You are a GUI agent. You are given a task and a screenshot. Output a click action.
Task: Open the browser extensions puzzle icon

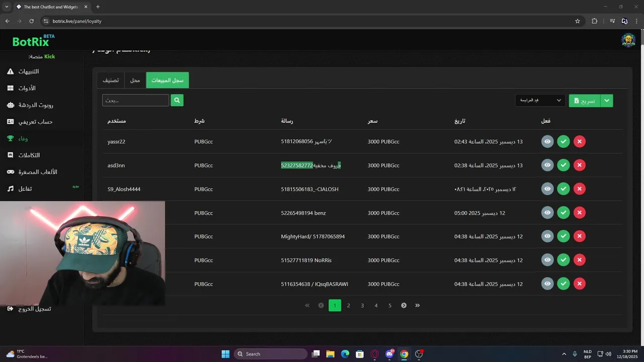595,21
